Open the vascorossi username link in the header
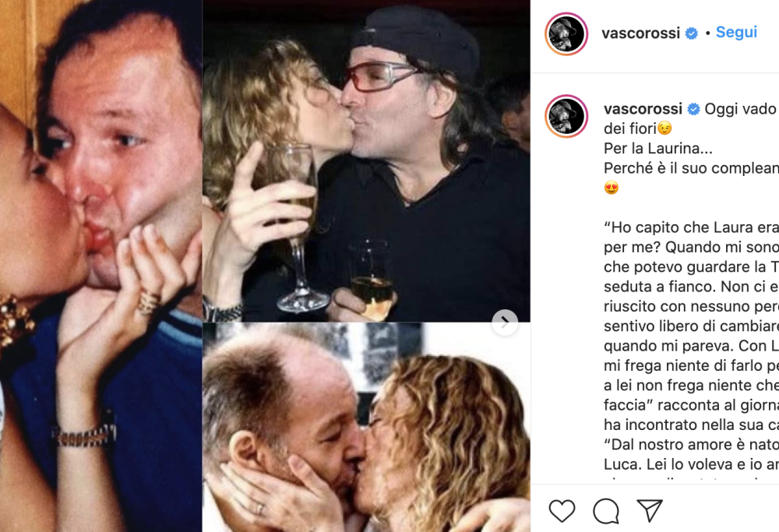This screenshot has height=532, width=779. [642, 33]
